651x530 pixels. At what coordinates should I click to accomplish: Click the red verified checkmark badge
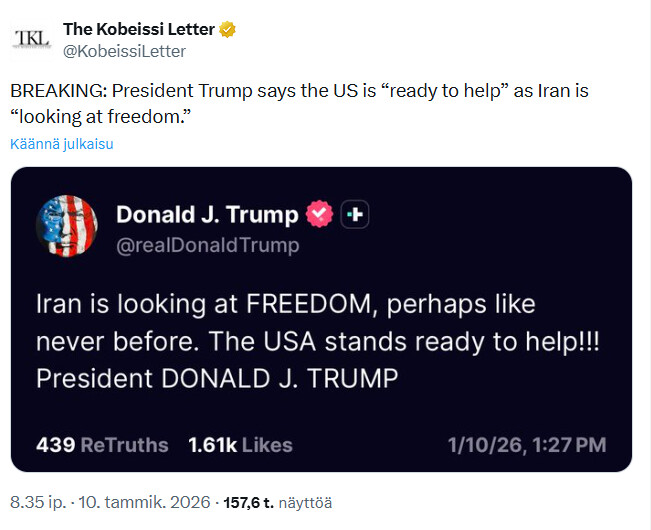pos(319,214)
